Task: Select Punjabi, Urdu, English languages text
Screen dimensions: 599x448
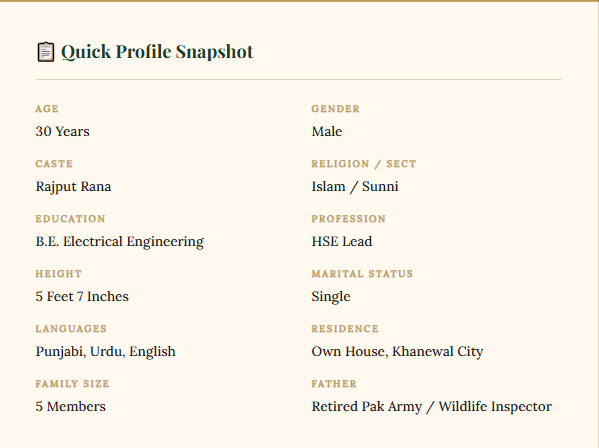Action: [105, 352]
